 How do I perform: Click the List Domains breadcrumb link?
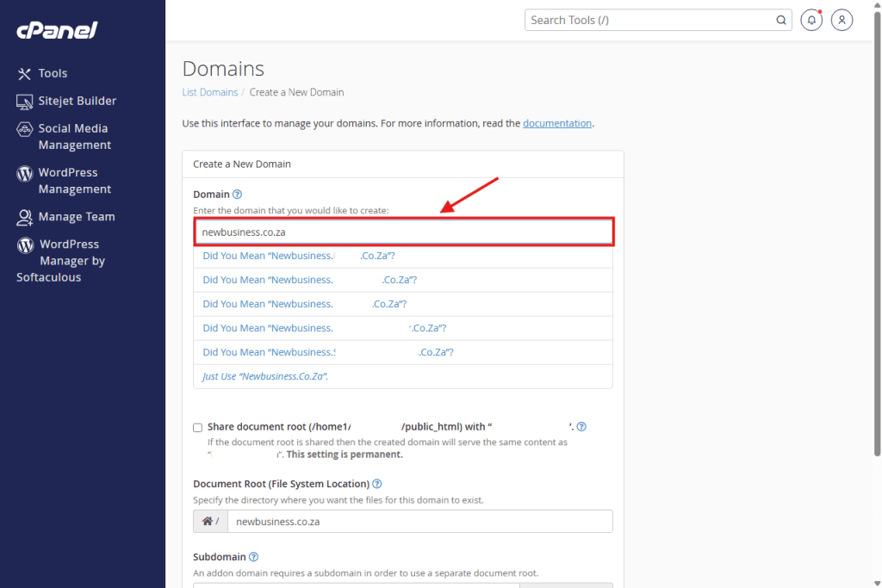pos(209,92)
